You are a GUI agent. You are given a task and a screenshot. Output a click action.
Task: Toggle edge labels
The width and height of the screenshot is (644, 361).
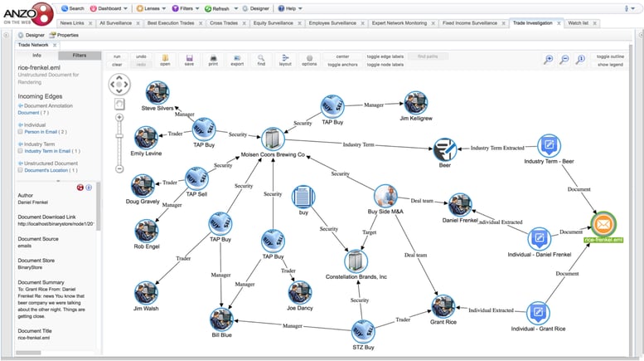pos(385,56)
